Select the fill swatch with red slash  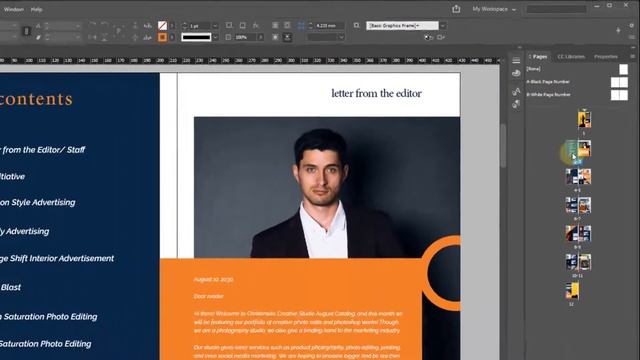point(162,26)
